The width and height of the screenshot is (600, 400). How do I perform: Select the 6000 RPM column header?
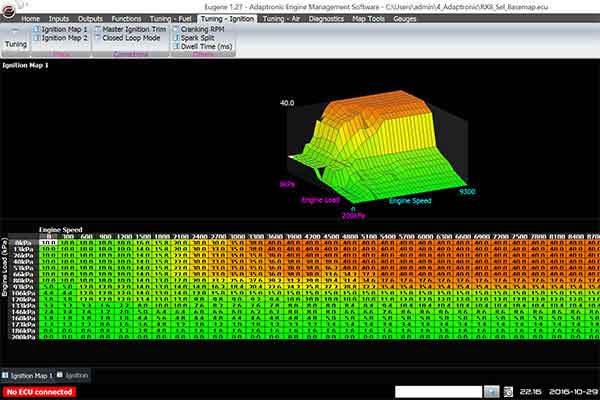click(425, 237)
